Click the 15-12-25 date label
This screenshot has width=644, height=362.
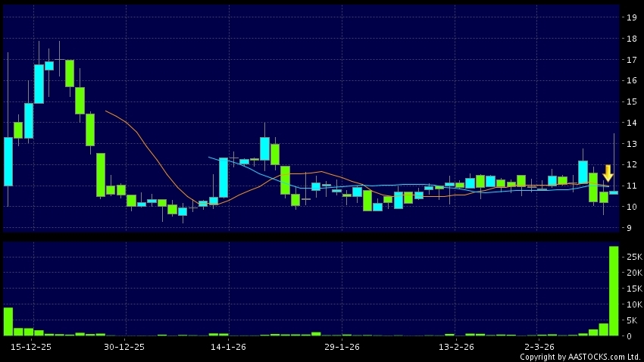coord(32,346)
